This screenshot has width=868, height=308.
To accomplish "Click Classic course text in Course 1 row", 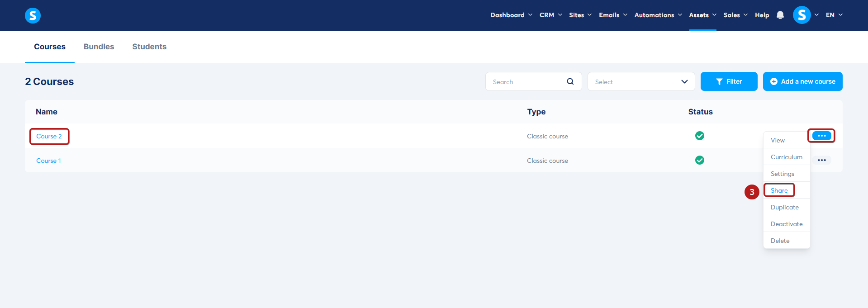I will coord(547,161).
